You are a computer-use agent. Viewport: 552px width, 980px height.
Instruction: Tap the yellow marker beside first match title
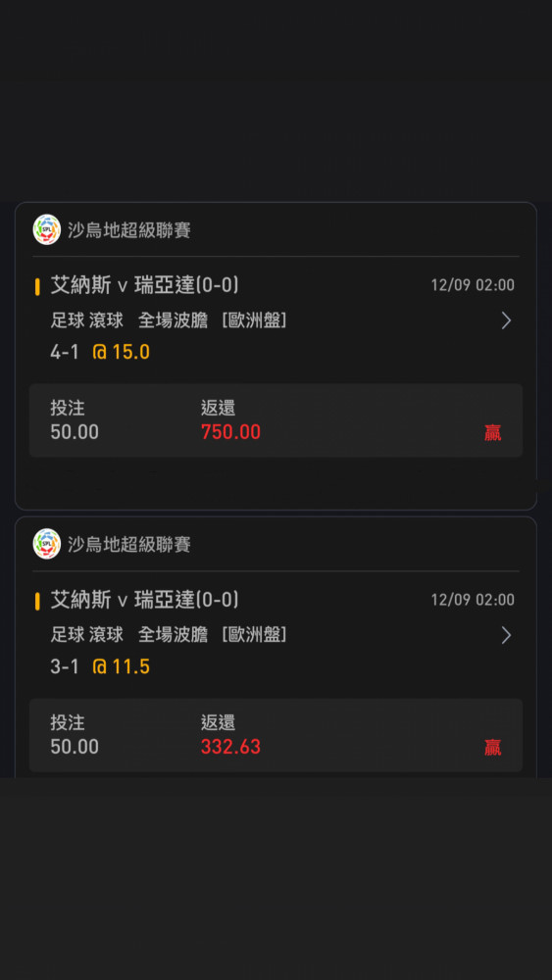click(37, 286)
